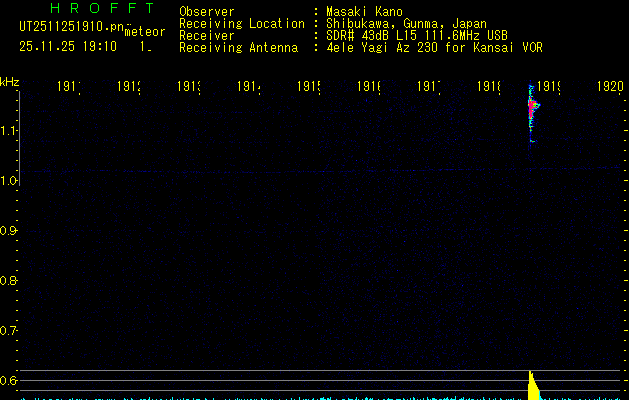
Task: Click the 1915 time axis marker
Action: 308,87
